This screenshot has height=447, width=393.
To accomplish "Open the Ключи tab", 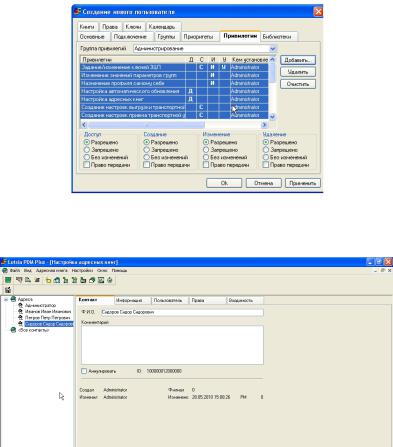I will 133,27.
